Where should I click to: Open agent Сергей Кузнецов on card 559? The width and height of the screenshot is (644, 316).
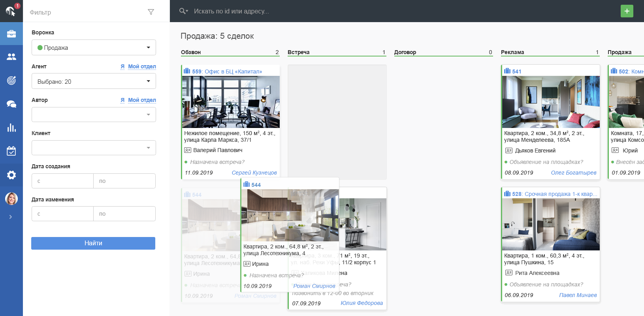pyautogui.click(x=254, y=173)
